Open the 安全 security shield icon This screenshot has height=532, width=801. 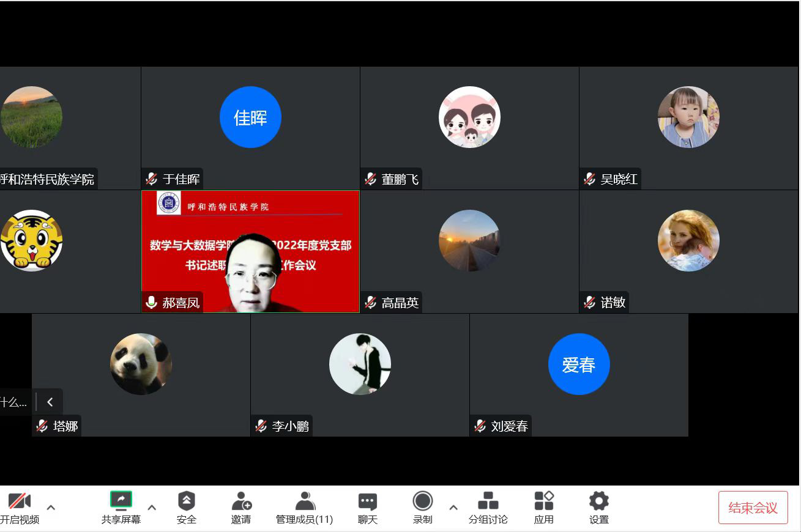187,501
